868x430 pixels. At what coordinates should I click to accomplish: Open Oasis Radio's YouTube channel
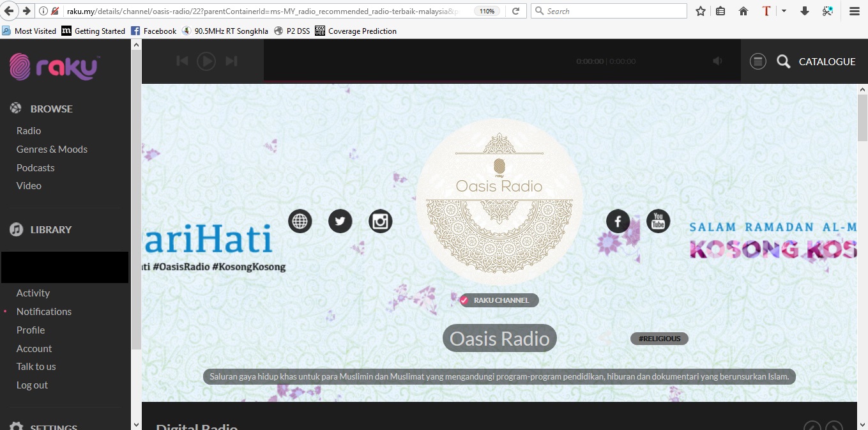(x=659, y=221)
